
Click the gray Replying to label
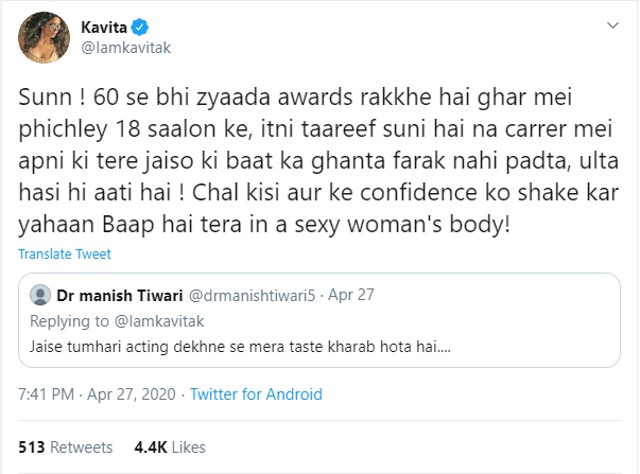69,321
